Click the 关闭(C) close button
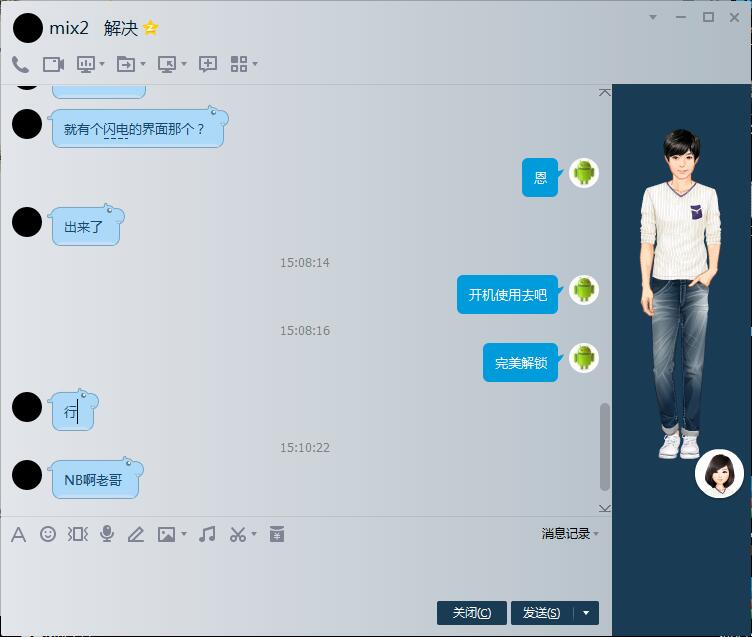Viewport: 752px width, 637px height. coord(471,613)
